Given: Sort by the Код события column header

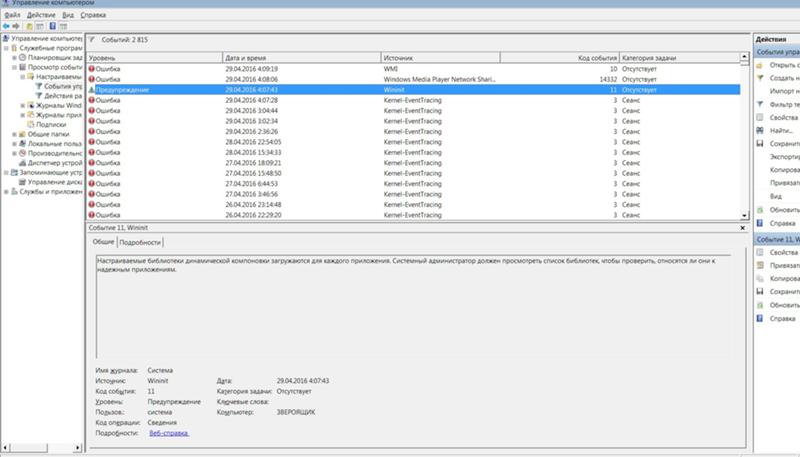Looking at the screenshot, I should click(560, 58).
